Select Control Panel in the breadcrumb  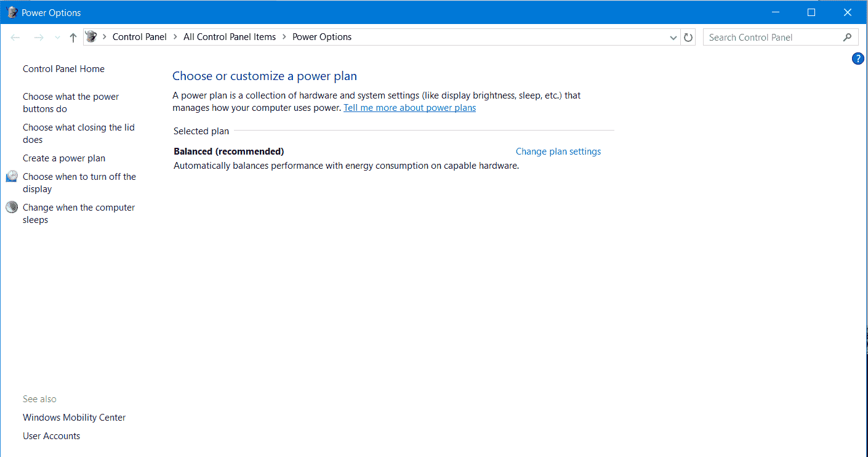pyautogui.click(x=140, y=37)
